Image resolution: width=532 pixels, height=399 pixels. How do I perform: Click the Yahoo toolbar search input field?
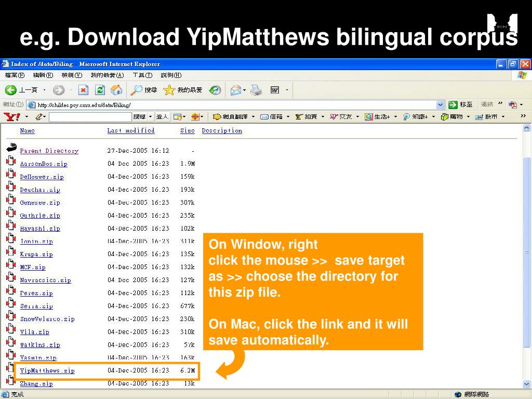click(x=90, y=117)
